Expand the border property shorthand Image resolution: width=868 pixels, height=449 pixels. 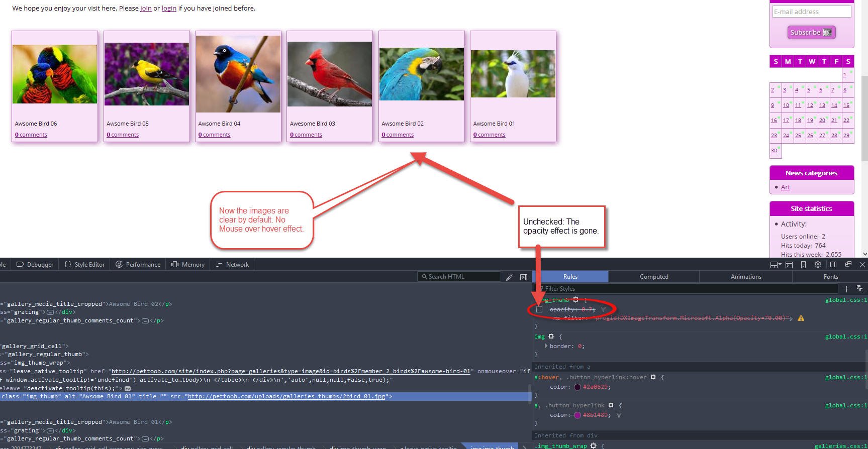click(546, 346)
